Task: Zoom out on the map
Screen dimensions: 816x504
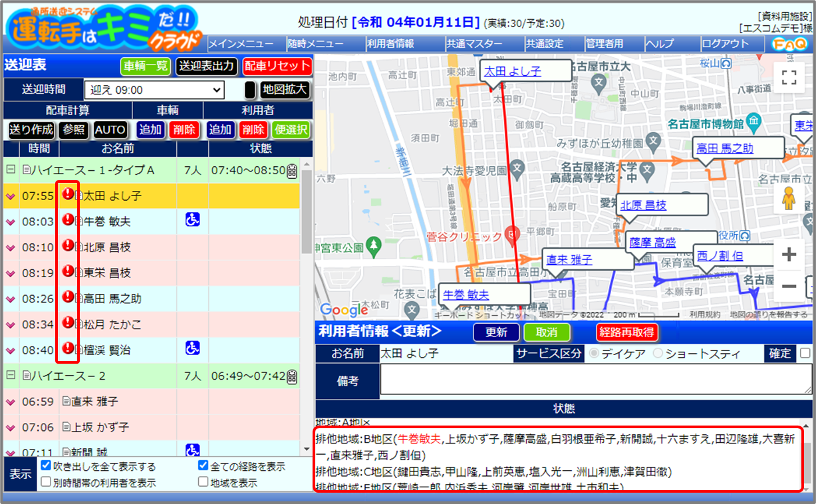Action: pyautogui.click(x=789, y=287)
